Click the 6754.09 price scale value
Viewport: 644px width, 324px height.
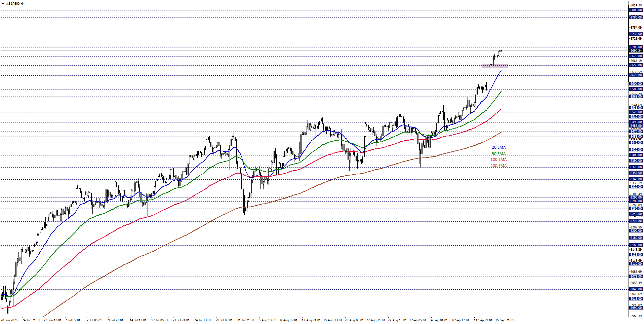636,28
